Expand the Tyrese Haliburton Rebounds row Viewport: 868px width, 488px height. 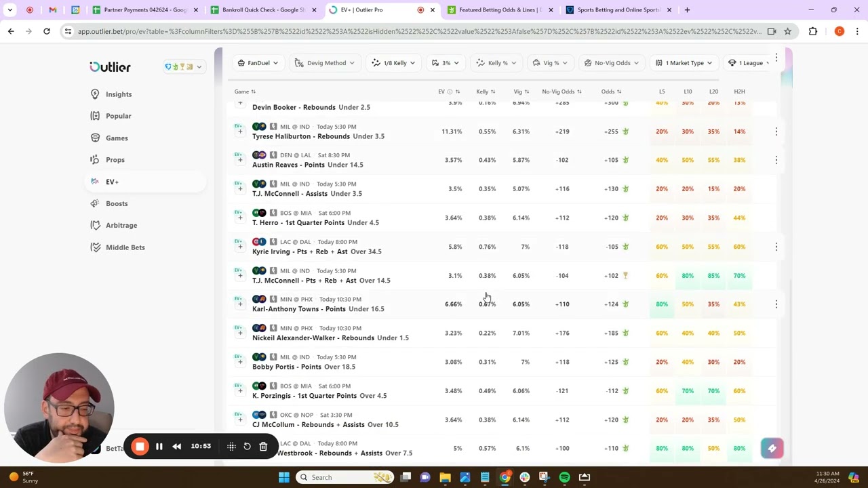click(x=240, y=131)
